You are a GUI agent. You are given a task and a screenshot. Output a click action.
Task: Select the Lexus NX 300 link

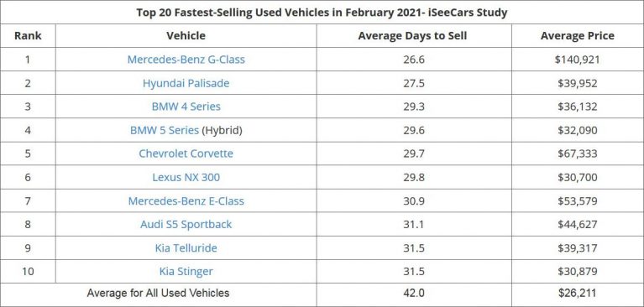coord(186,177)
